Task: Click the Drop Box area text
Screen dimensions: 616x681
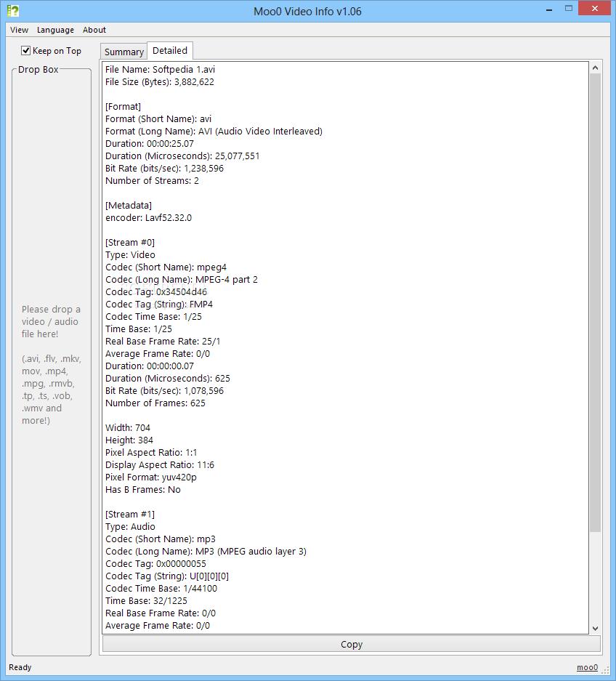Action: point(51,364)
